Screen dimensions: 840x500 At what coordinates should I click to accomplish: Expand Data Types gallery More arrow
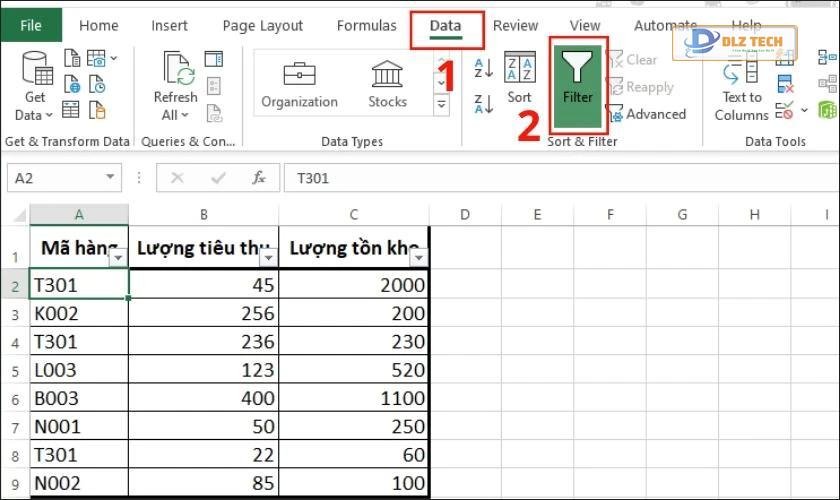point(441,104)
